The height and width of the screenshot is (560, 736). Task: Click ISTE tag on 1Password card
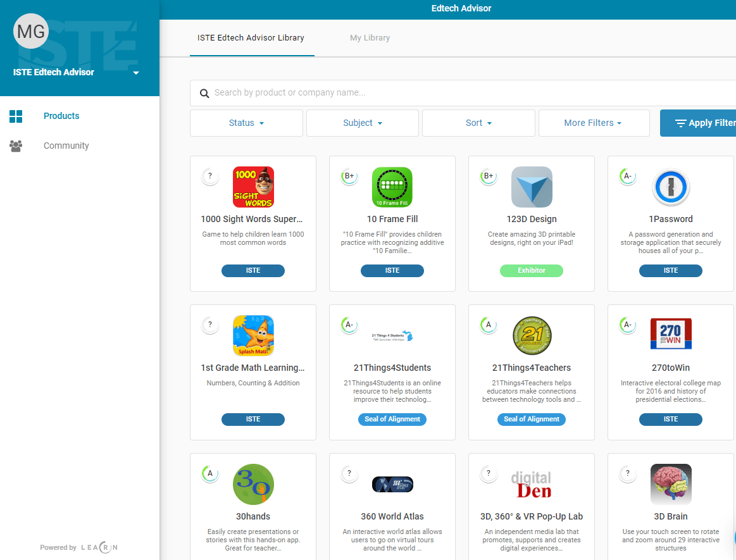click(671, 271)
